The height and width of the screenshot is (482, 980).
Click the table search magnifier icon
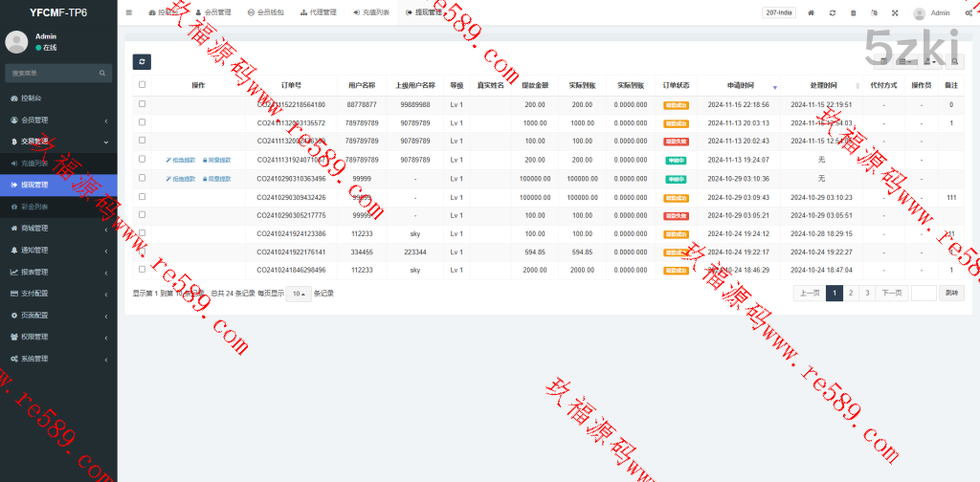pos(955,61)
